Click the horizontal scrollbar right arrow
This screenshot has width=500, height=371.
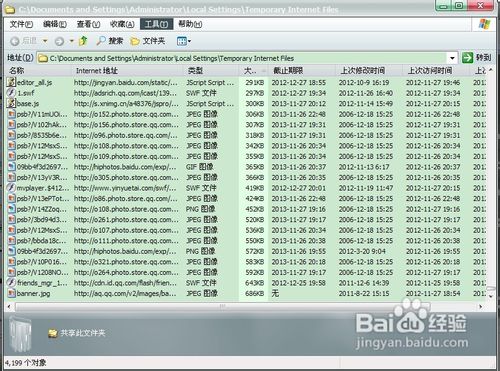(481, 306)
